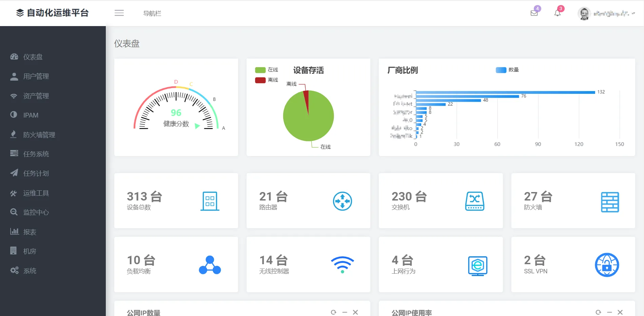Image resolution: width=644 pixels, height=316 pixels.
Task: Open the user account dropdown menu
Action: pos(606,14)
